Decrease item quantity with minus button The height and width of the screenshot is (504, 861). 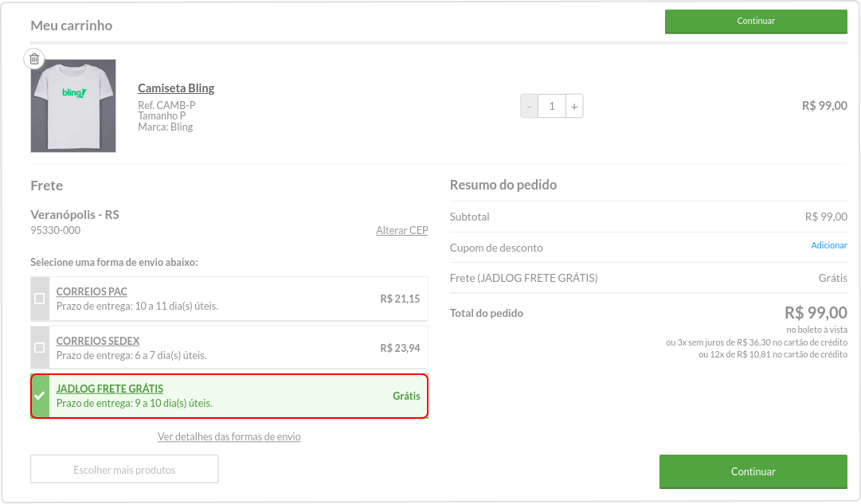point(530,107)
